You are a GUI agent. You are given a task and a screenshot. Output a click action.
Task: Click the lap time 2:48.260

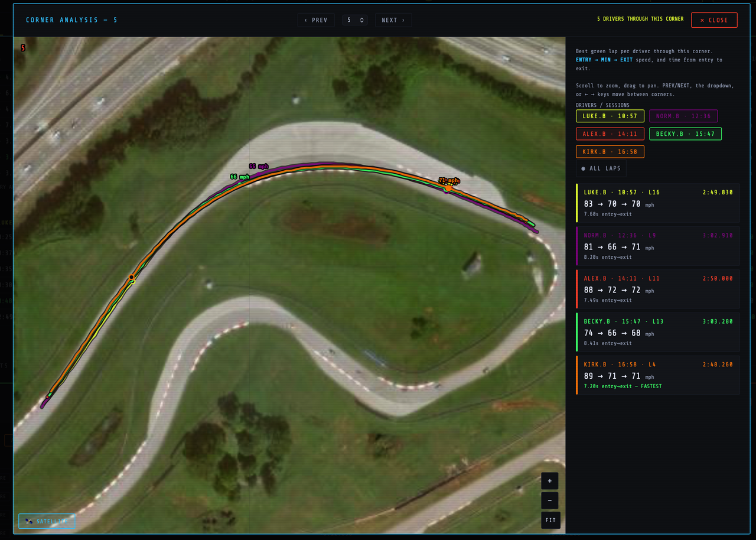click(x=718, y=365)
